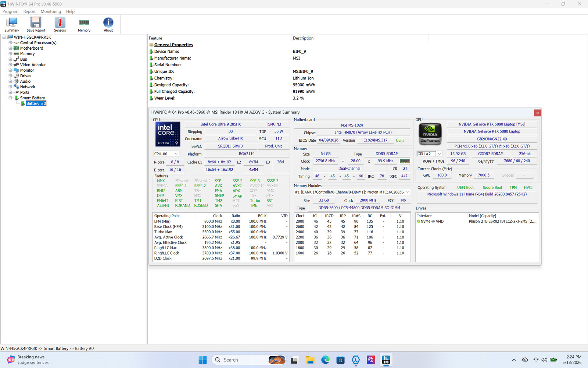This screenshot has width=588, height=368.
Task: Close the System Summary panel
Action: [x=537, y=113]
